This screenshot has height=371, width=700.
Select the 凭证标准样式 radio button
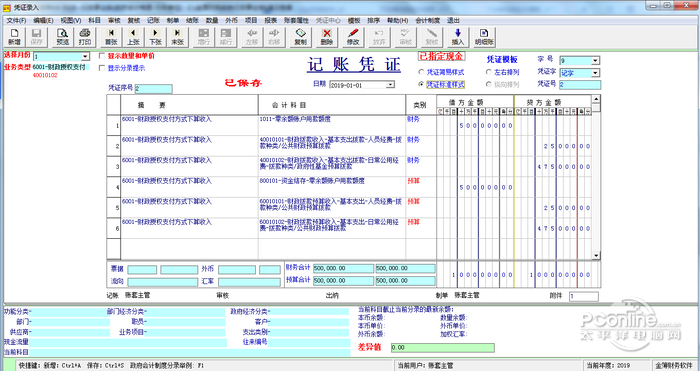click(421, 84)
